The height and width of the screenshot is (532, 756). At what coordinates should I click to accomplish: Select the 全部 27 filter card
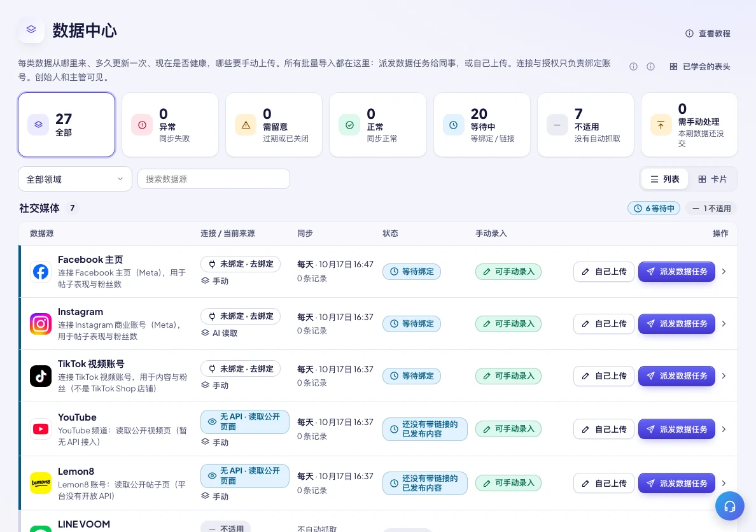tap(67, 125)
